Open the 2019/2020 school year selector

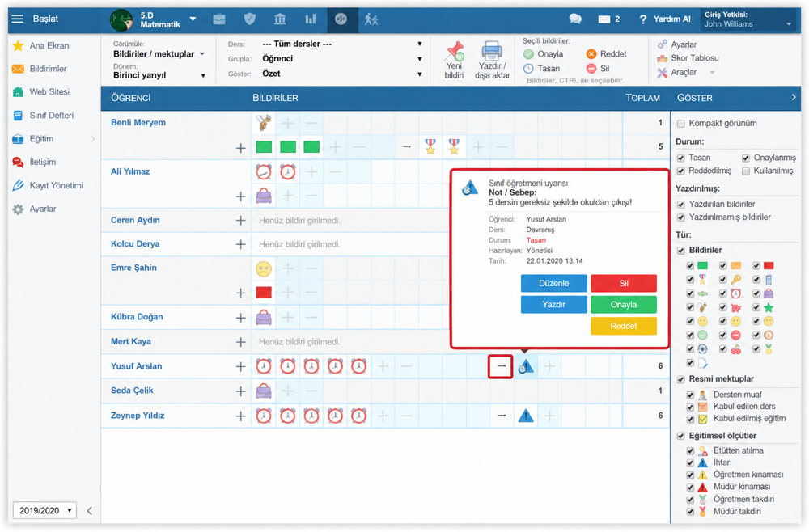[x=44, y=510]
